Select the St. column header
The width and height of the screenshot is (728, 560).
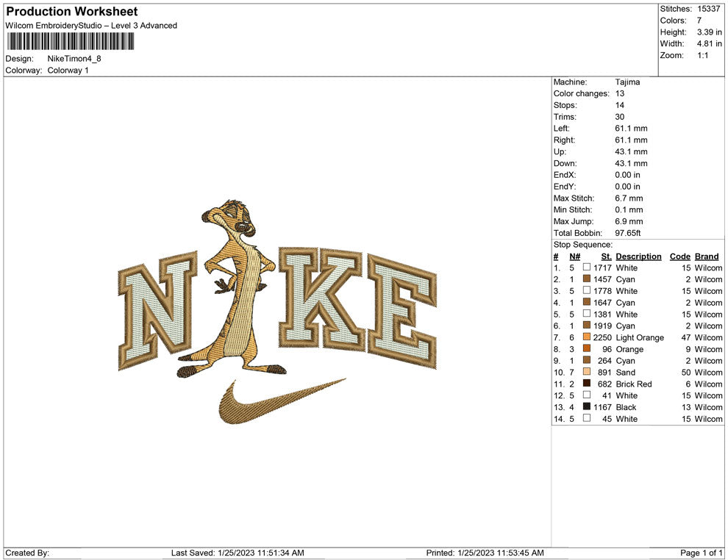point(607,256)
